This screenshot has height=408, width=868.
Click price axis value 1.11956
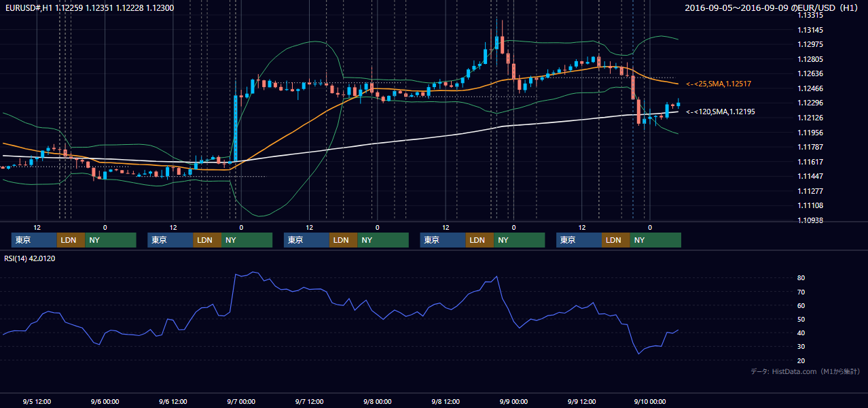(x=810, y=133)
